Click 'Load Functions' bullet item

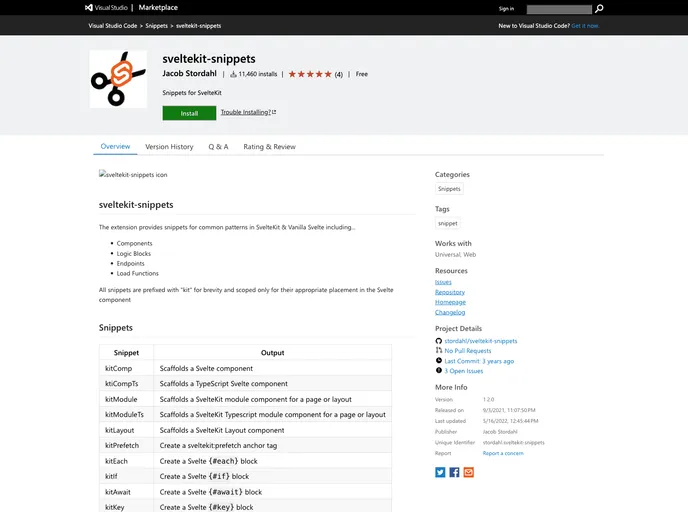tap(137, 273)
